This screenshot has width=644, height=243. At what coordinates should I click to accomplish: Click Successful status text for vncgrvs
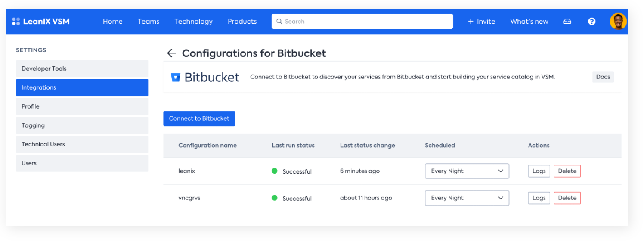pyautogui.click(x=297, y=199)
